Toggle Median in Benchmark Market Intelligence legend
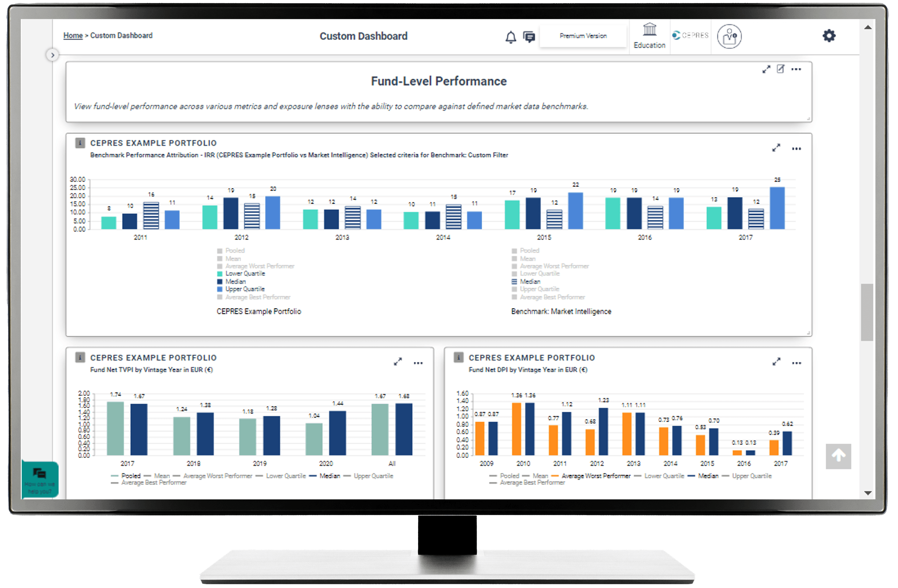The width and height of the screenshot is (898, 588). 526,282
